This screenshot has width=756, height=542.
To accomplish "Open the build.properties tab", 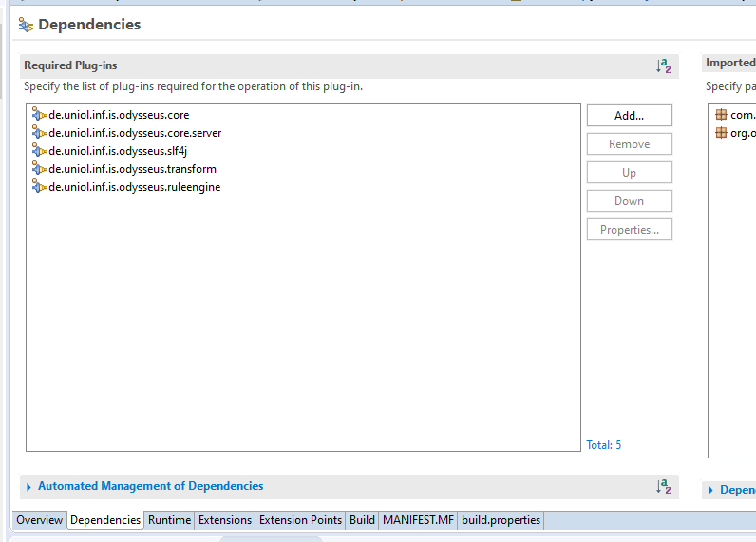I will pos(501,520).
